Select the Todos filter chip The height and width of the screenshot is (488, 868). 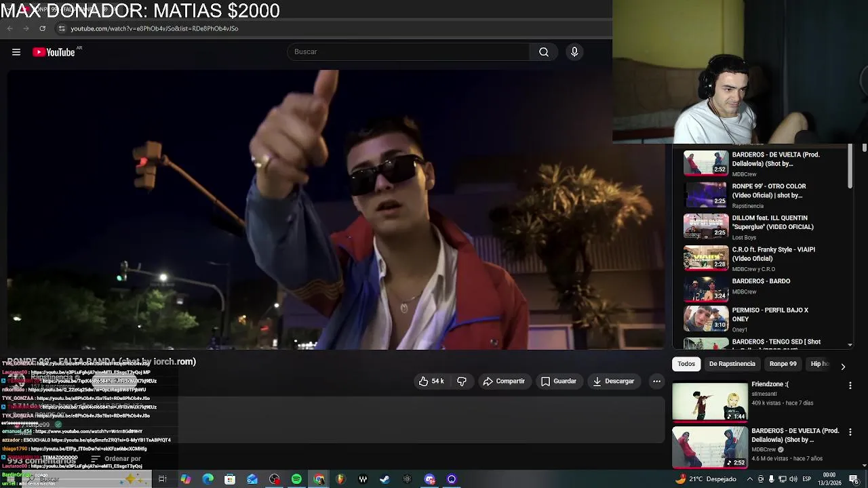[686, 364]
